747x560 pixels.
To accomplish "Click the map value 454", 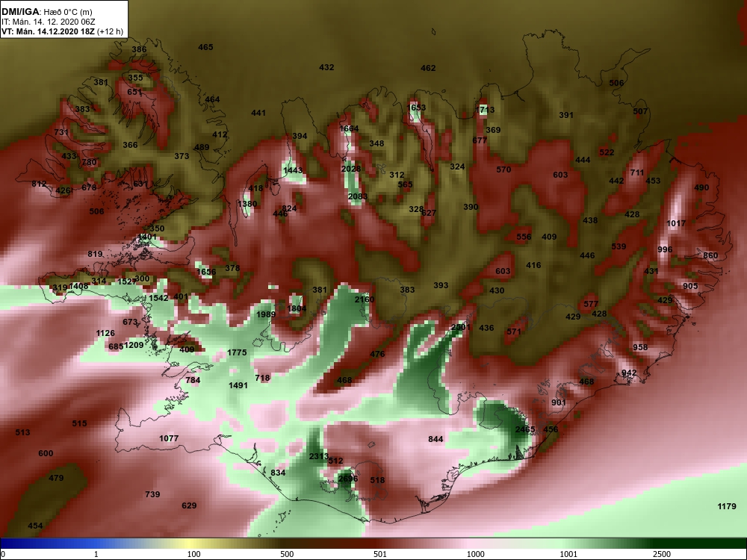I will coord(35,526).
